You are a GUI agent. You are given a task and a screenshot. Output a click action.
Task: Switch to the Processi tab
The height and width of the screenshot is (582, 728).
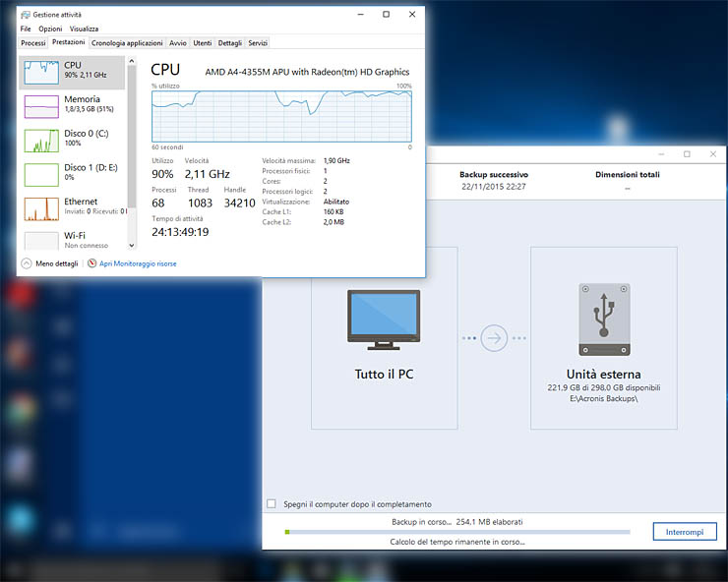(x=33, y=43)
